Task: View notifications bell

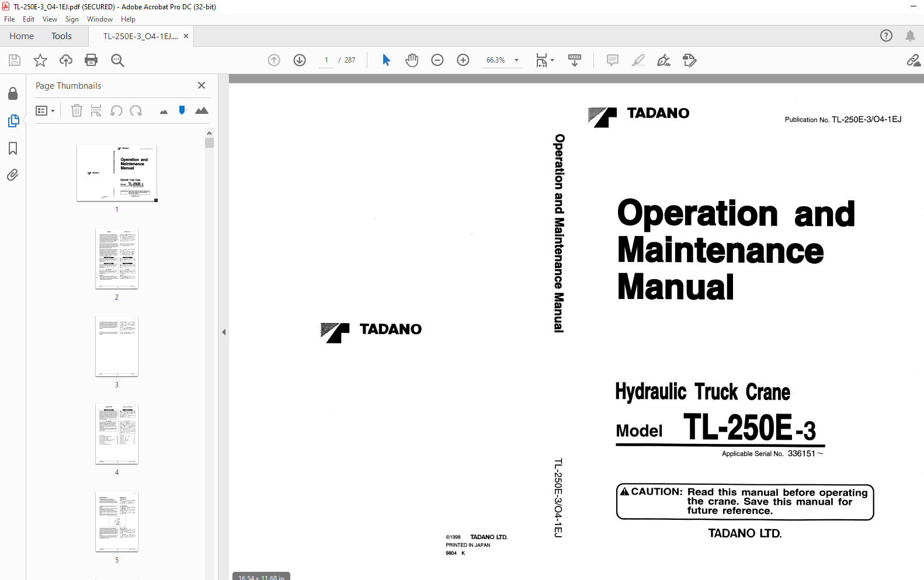Action: [910, 36]
